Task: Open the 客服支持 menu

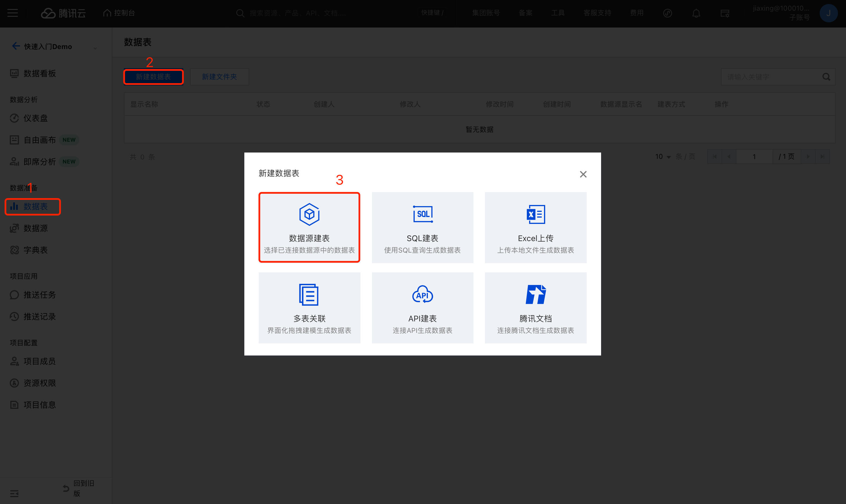Action: [597, 13]
